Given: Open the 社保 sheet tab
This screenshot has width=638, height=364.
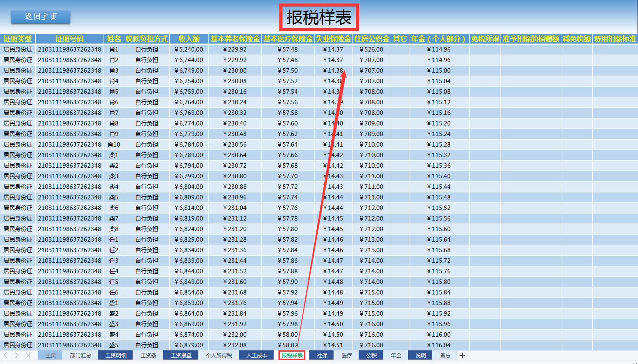Looking at the screenshot, I should point(322,355).
